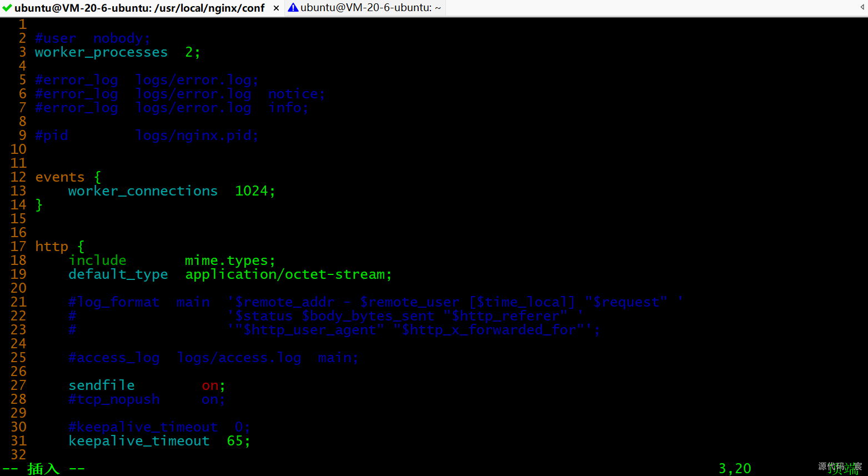Click logs/access.log on line 25

tap(239, 358)
